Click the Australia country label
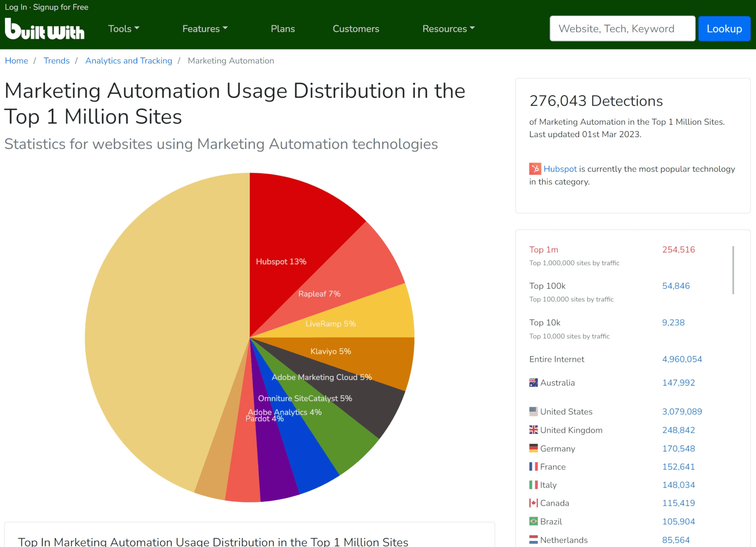 click(x=558, y=383)
